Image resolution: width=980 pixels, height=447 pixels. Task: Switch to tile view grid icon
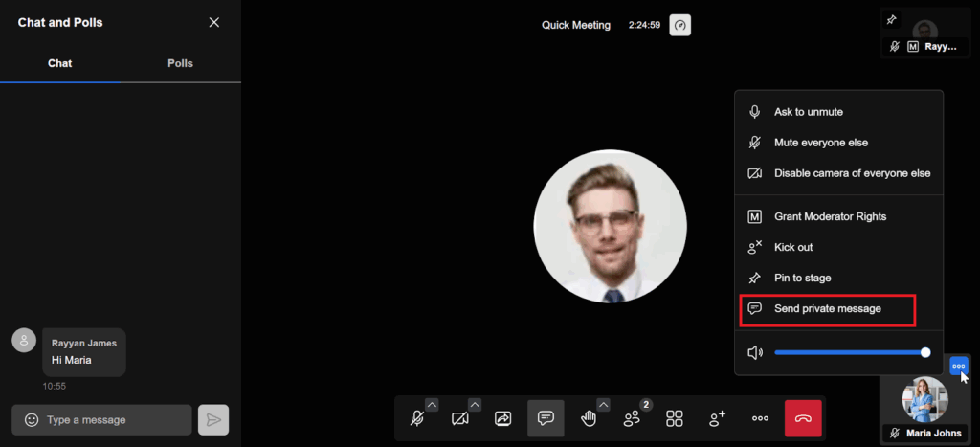click(675, 418)
